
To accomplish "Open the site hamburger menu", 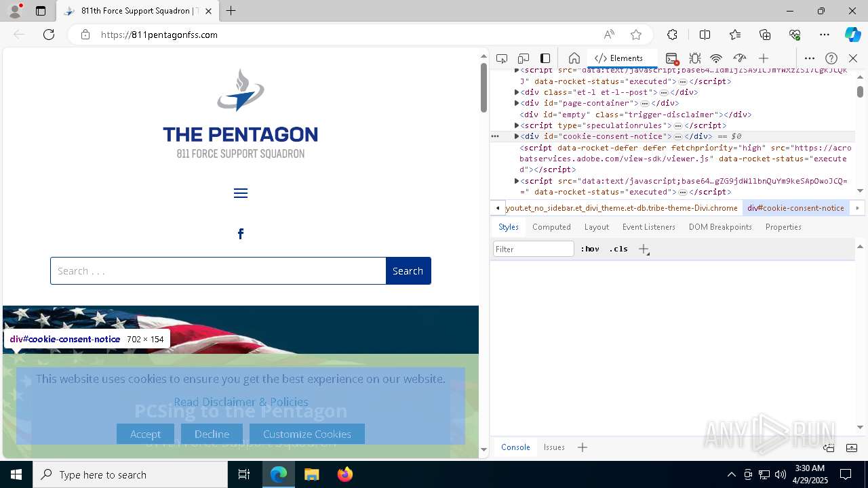I will [x=241, y=193].
